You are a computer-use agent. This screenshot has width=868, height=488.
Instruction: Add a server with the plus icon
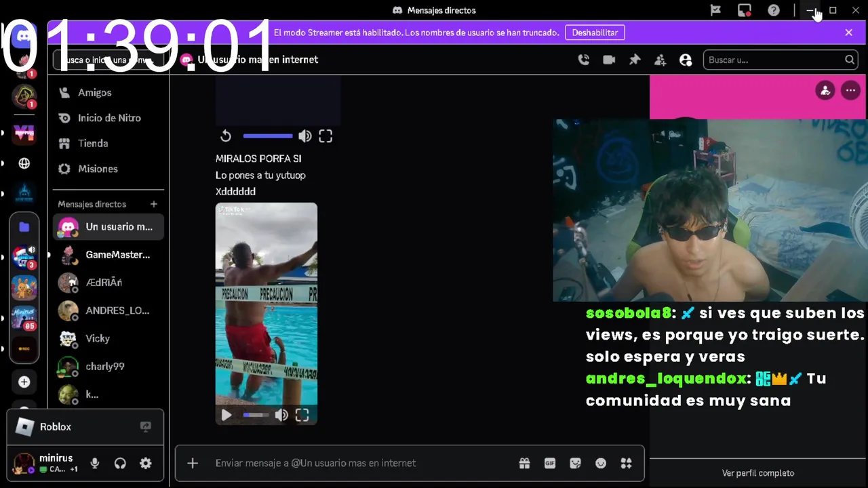pos(24,382)
